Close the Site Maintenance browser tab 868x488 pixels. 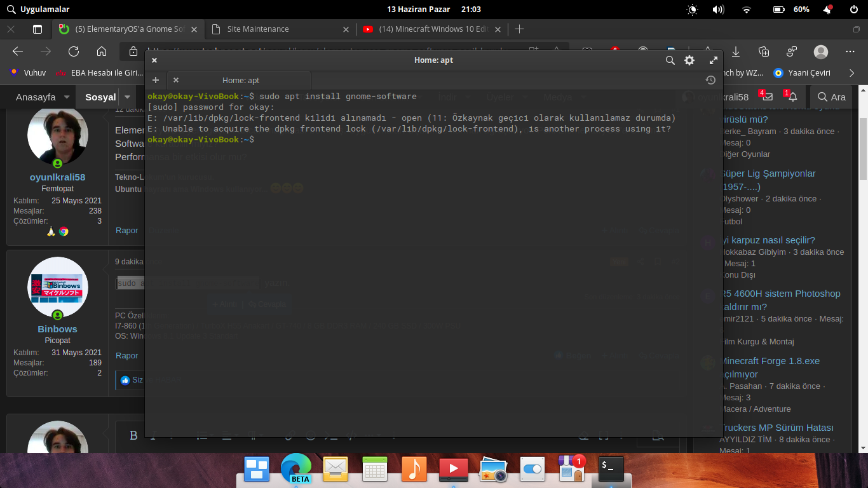coord(346,29)
